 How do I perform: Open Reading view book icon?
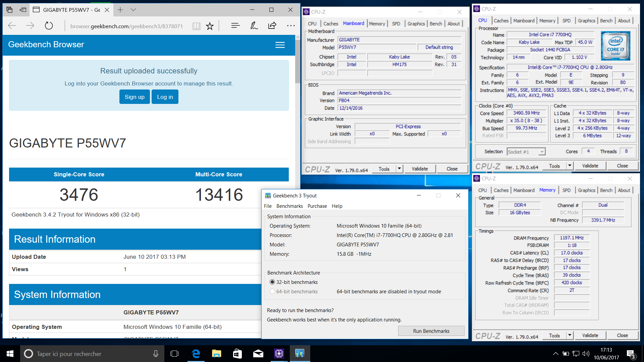(x=196, y=26)
